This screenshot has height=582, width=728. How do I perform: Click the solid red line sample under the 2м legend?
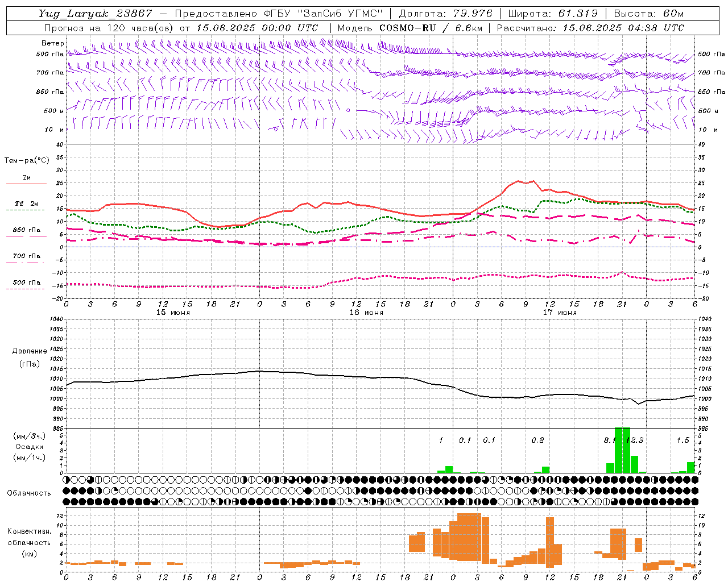[x=26, y=184]
